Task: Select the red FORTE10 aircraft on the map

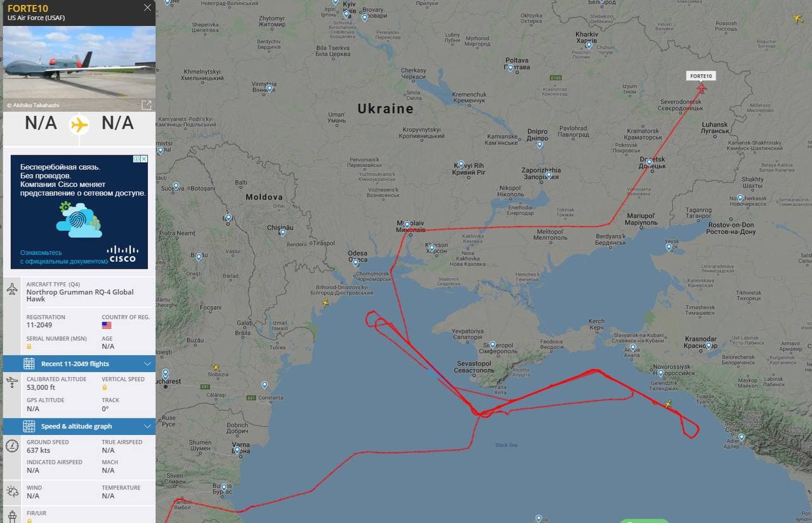Action: (x=701, y=89)
